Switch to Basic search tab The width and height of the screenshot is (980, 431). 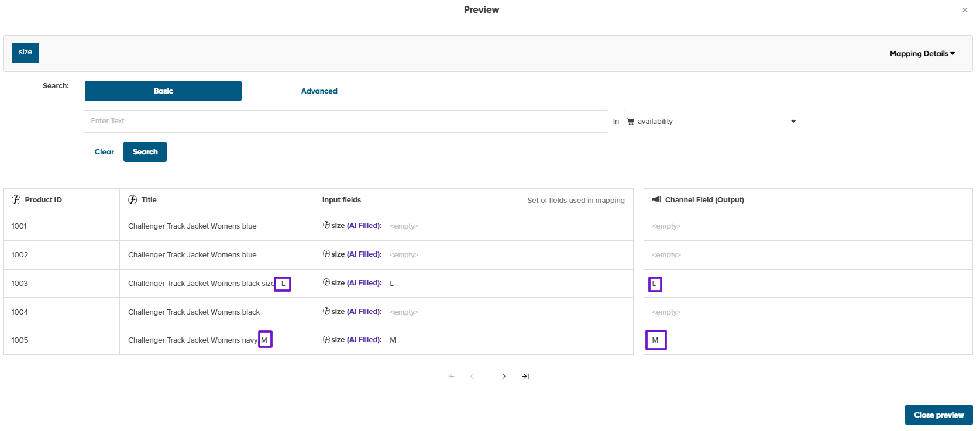point(163,91)
